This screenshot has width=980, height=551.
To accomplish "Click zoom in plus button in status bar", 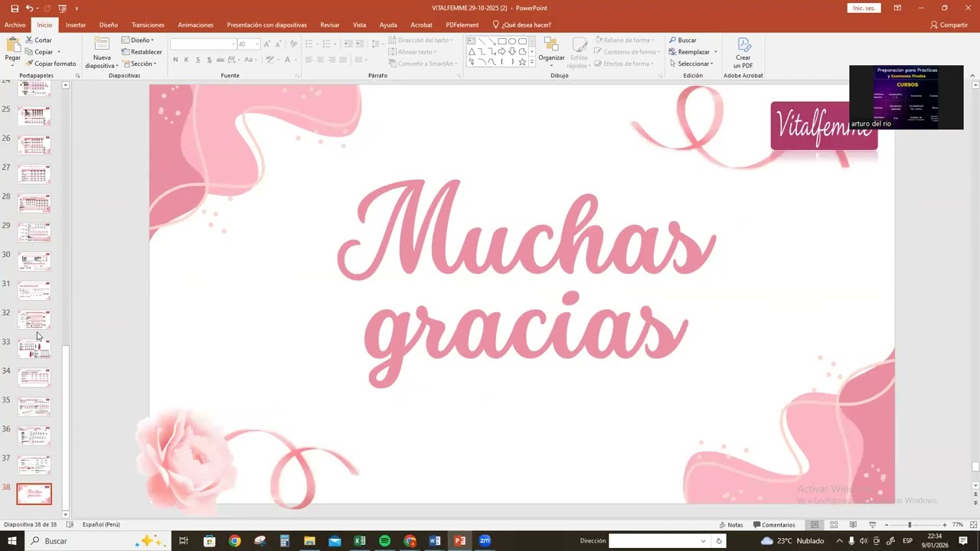I will point(945,525).
